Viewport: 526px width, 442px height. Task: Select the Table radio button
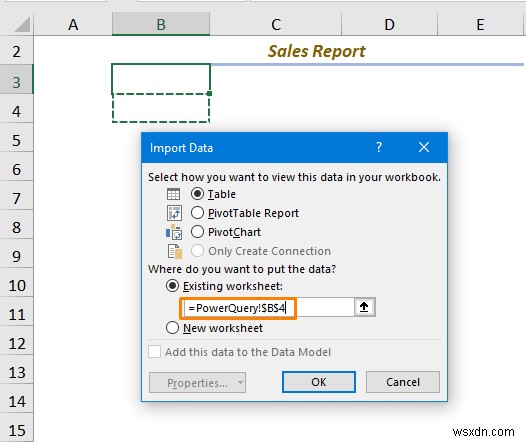coord(197,194)
